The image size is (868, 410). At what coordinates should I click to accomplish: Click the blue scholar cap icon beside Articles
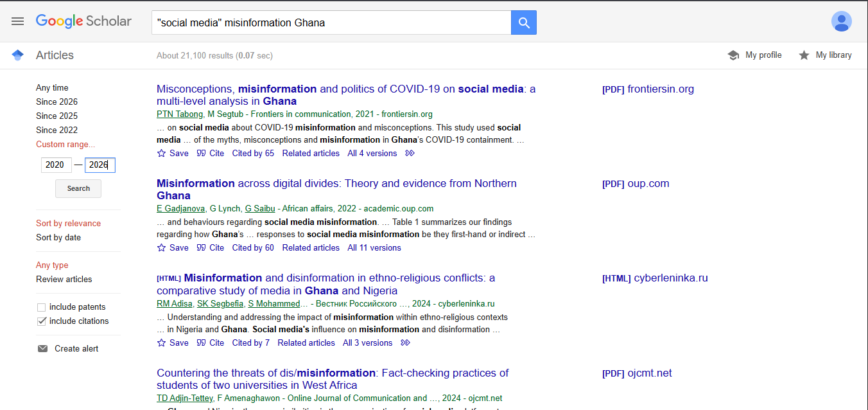(x=18, y=55)
